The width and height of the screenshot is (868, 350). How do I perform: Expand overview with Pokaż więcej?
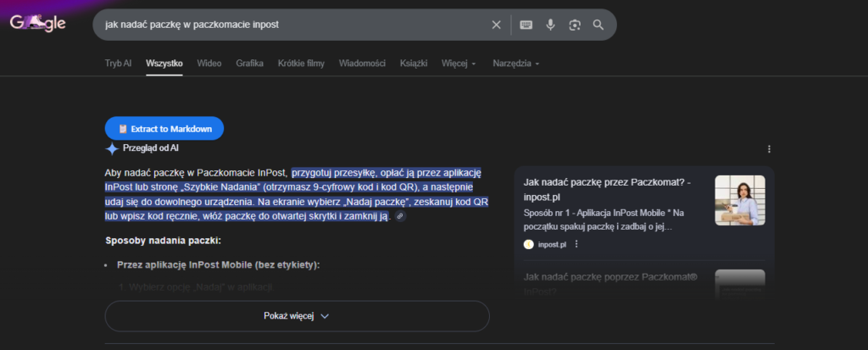click(x=297, y=316)
